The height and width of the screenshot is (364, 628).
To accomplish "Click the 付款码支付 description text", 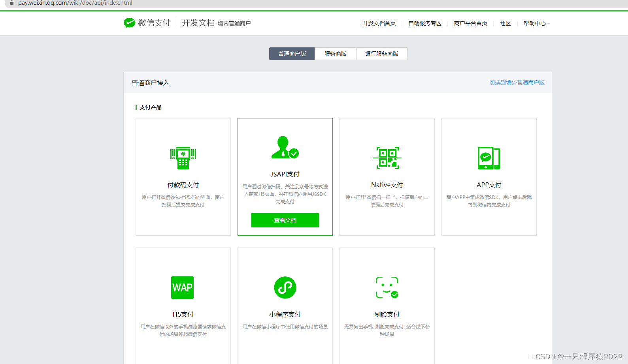I will [x=183, y=201].
